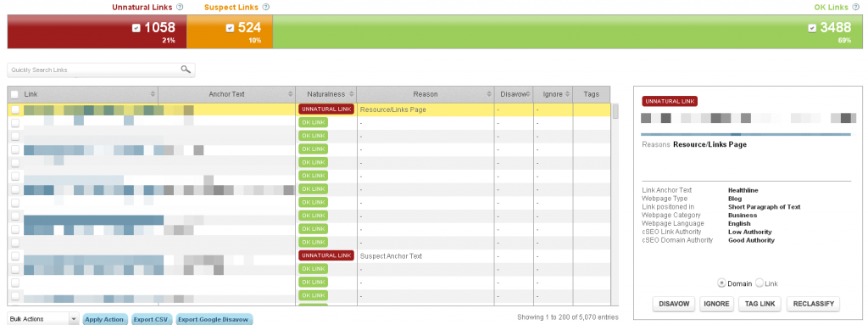Click the 'Low Authority' value
This screenshot has height=325, width=868.
click(x=750, y=232)
